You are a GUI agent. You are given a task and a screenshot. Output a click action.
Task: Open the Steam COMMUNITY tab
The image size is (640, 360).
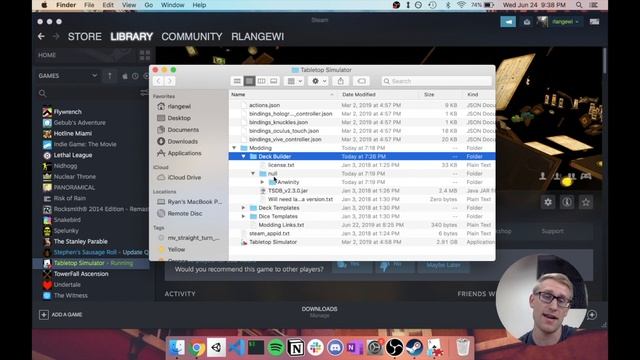coord(192,37)
